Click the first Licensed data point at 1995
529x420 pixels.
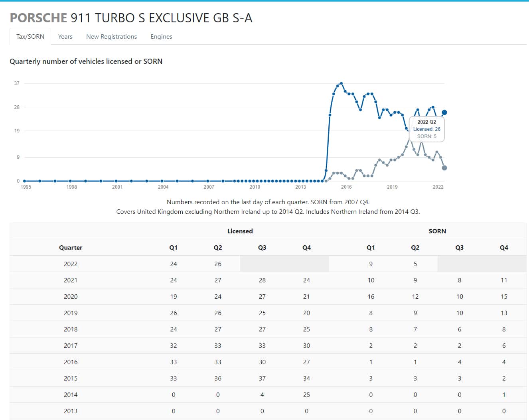coord(24,181)
